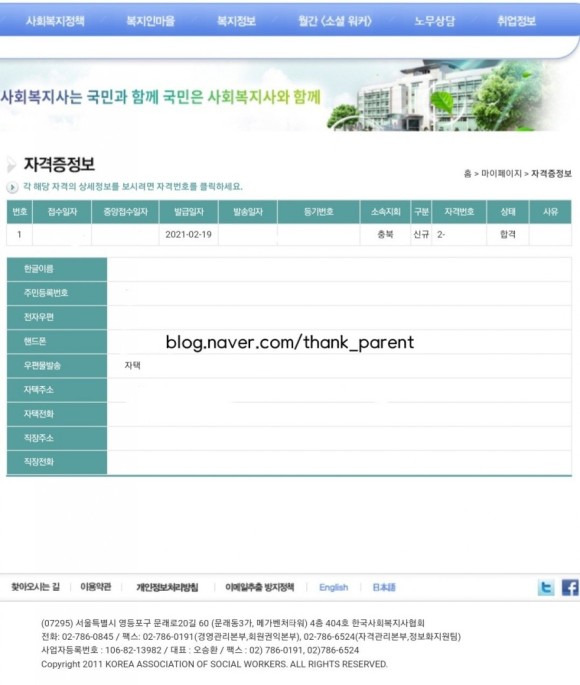Click the 자택주소 field label
Viewport: 580px width, 685px height.
click(x=57, y=390)
